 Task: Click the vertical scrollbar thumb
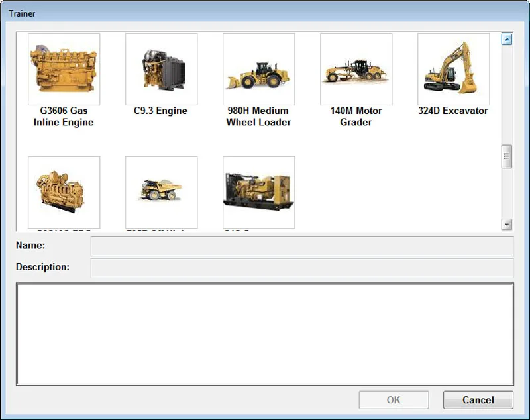tap(506, 156)
